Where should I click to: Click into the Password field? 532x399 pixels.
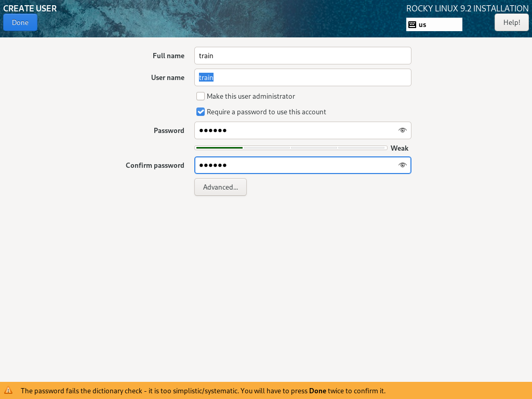(x=303, y=130)
